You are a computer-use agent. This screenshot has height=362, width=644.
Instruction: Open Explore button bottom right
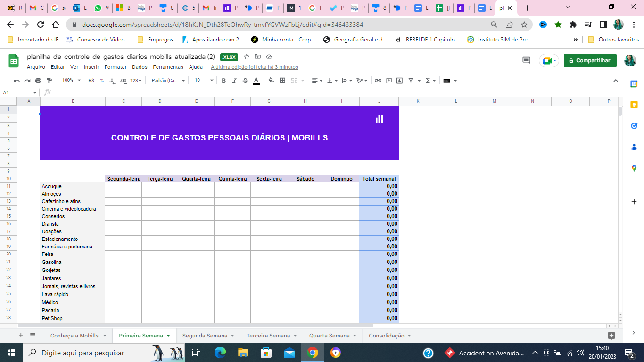[x=611, y=336]
